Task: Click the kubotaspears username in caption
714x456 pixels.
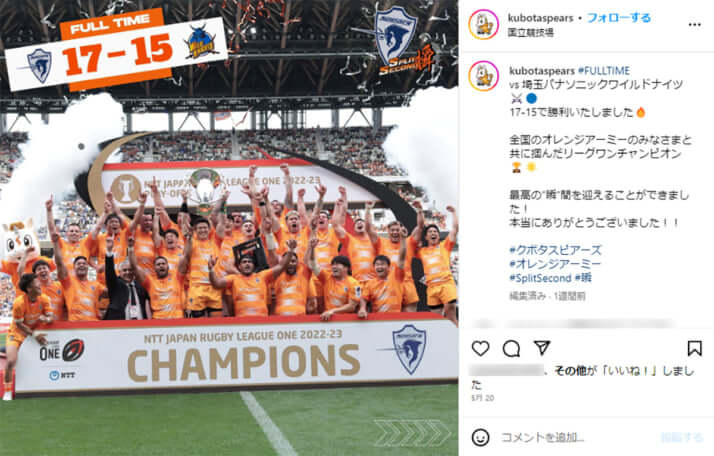Action: click(x=542, y=71)
